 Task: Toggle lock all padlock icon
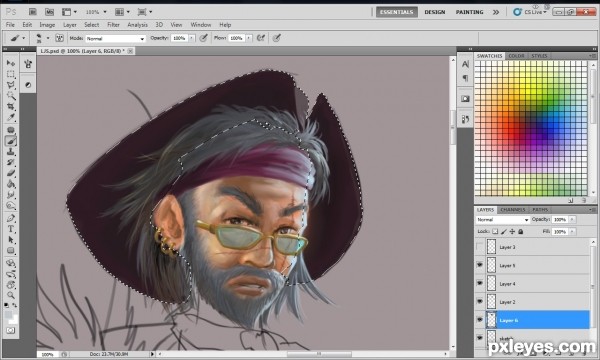click(520, 231)
